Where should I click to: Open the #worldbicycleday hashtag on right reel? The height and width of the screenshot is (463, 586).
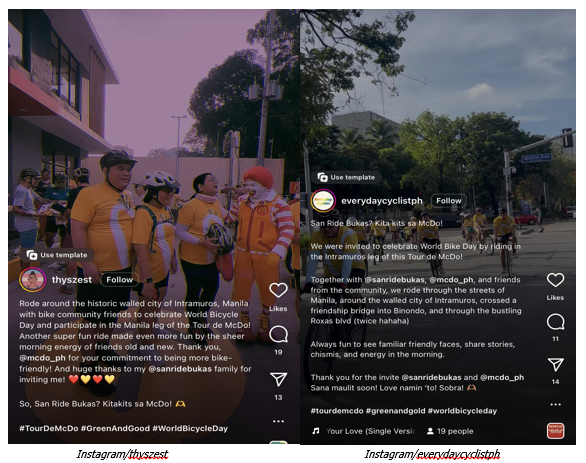coord(462,411)
